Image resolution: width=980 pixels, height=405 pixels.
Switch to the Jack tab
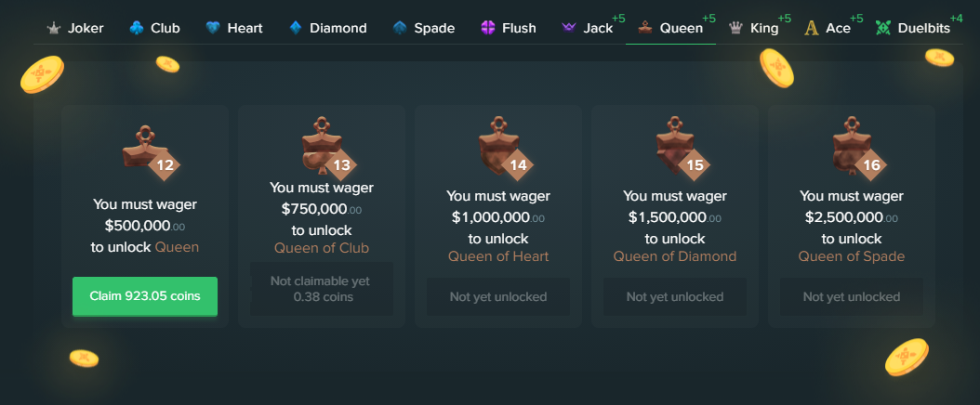click(590, 28)
